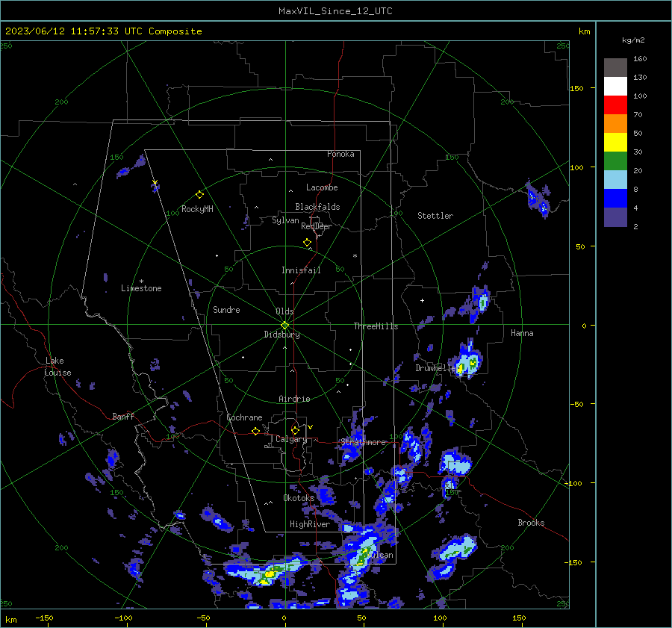The height and width of the screenshot is (628, 672).
Task: Click the Didsbury town label
Action: coord(281,335)
